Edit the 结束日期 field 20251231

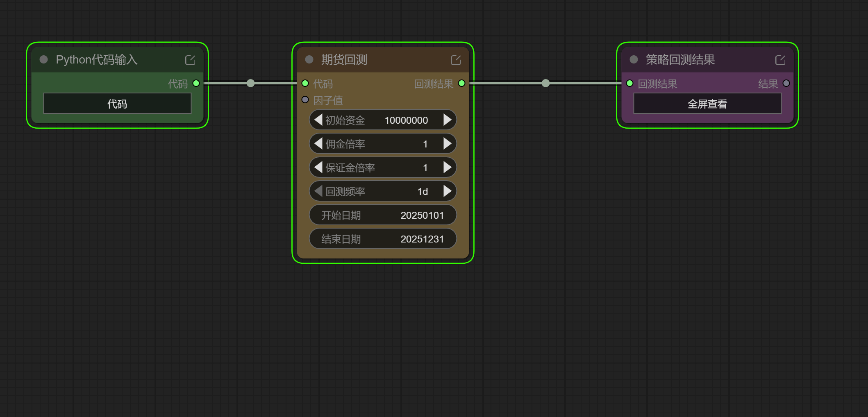coord(383,239)
